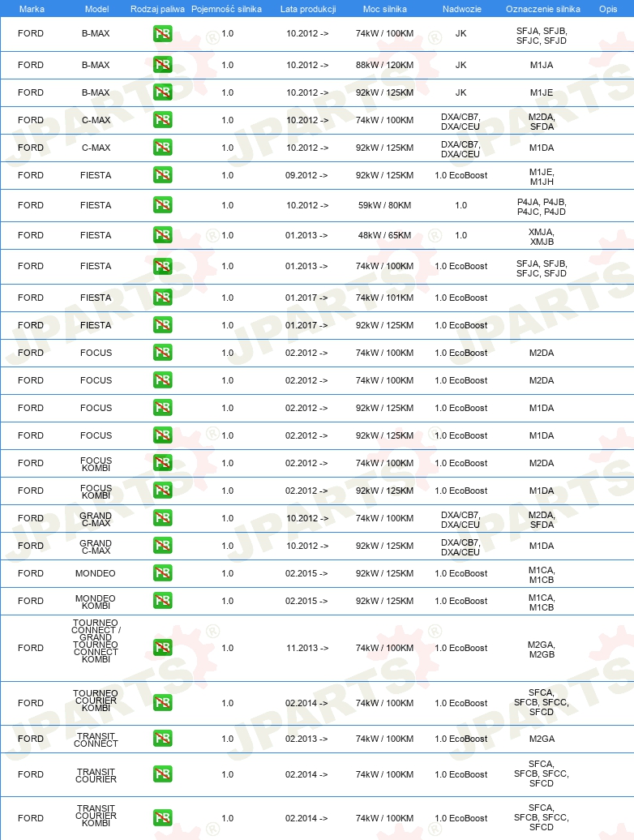Select the 11.2013 -> production date cell

tap(306, 648)
